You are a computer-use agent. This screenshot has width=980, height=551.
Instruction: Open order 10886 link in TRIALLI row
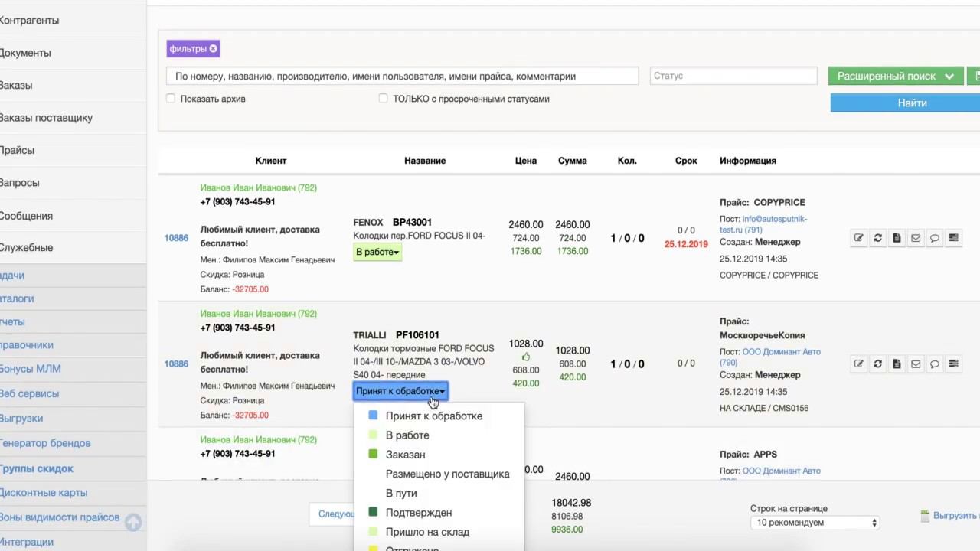pos(176,364)
